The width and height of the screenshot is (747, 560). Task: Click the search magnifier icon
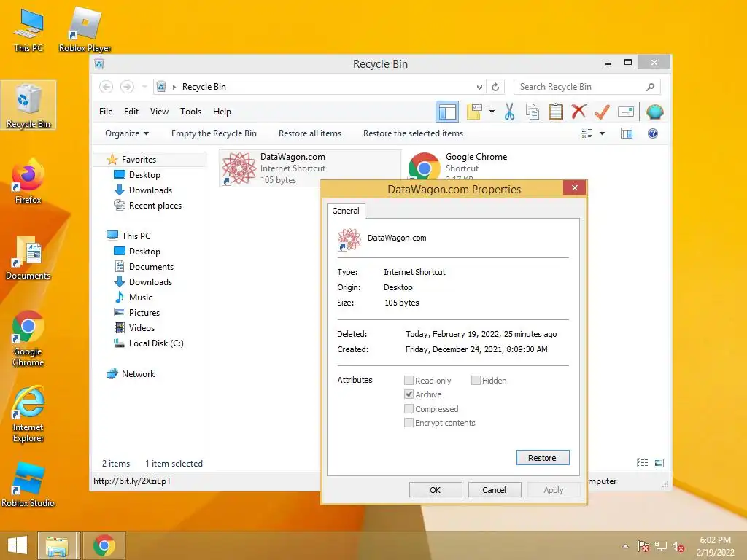[x=650, y=87]
